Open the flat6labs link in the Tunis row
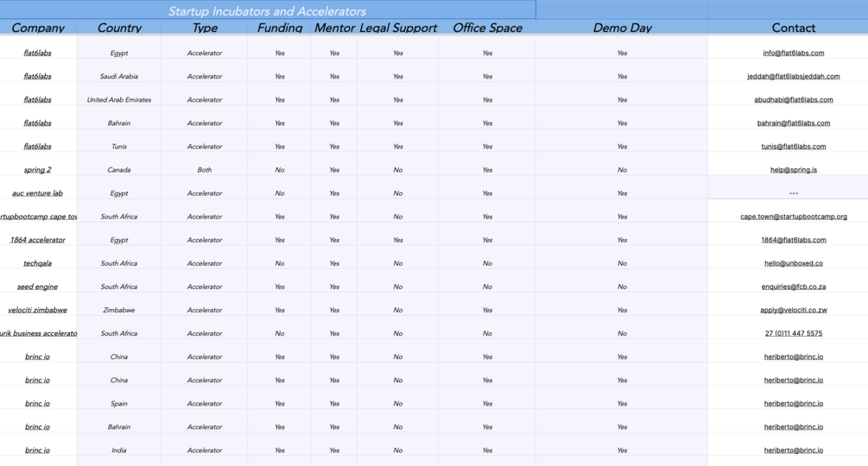Viewport: 868px width, 466px height. tap(37, 147)
